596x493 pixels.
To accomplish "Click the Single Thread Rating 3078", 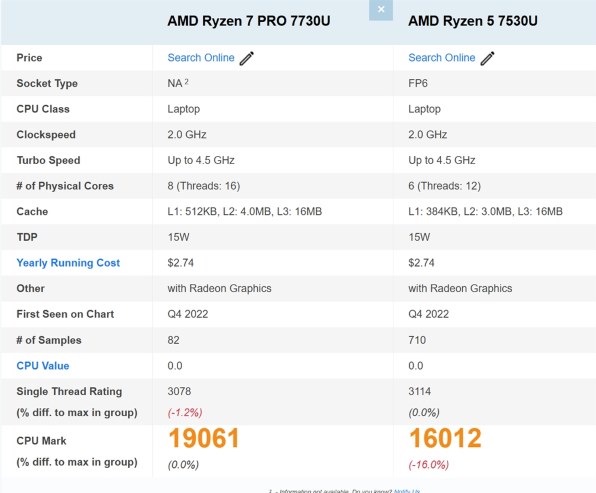I will (179, 391).
